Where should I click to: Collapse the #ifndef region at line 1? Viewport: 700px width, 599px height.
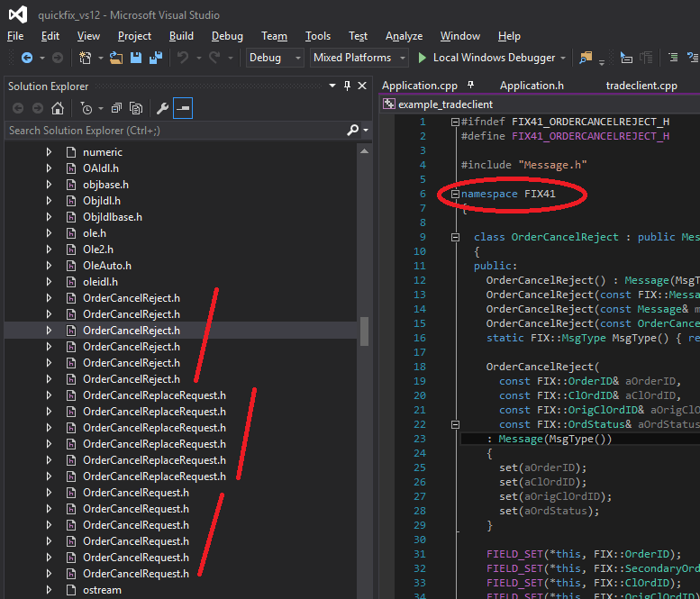[455, 122]
